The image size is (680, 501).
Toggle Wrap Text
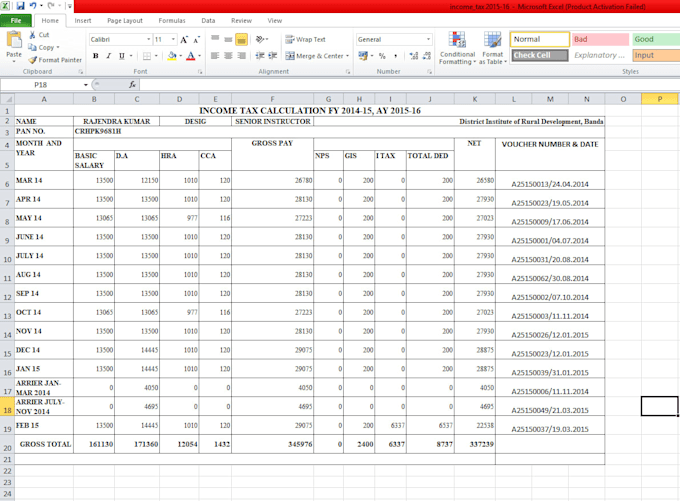pyautogui.click(x=305, y=39)
